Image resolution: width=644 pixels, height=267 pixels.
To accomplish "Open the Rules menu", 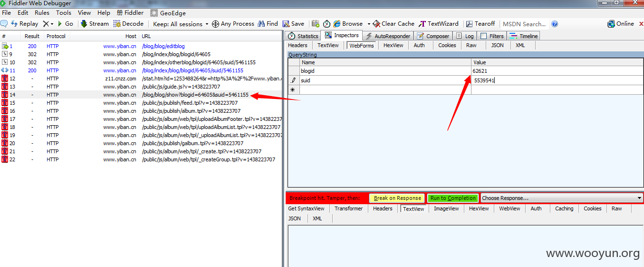I will point(42,13).
